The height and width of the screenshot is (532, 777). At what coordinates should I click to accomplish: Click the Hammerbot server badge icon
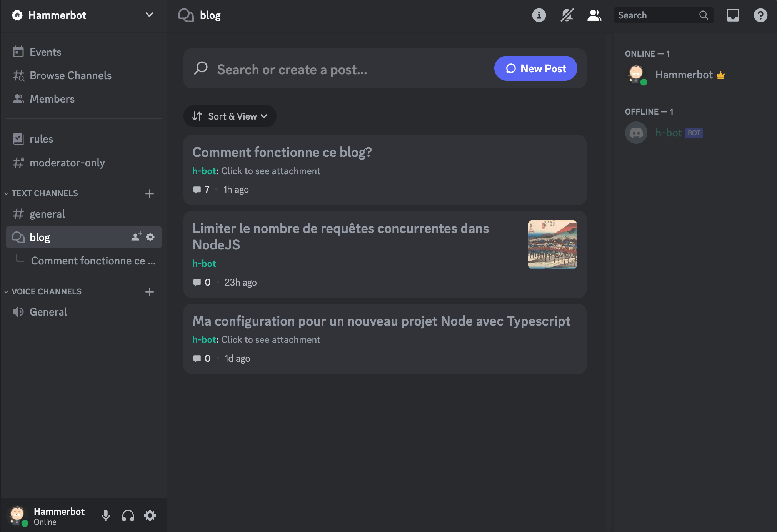pos(17,15)
